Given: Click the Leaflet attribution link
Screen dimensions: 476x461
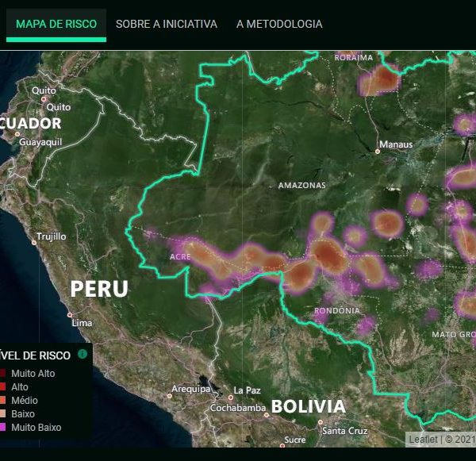Looking at the screenshot, I should pos(420,439).
